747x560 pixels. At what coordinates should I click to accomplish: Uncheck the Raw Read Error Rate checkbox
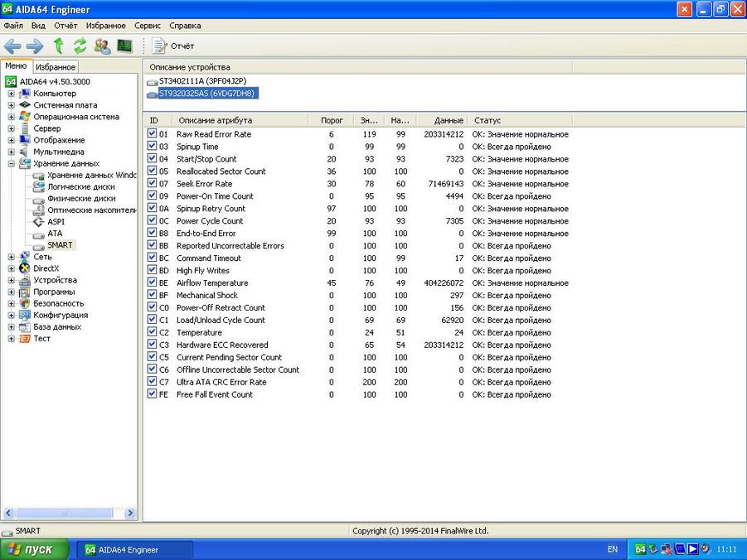(152, 133)
